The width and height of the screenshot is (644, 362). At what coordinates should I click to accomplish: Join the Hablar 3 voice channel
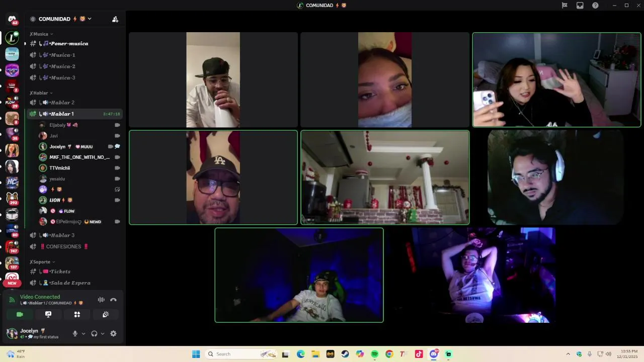[x=74, y=235]
